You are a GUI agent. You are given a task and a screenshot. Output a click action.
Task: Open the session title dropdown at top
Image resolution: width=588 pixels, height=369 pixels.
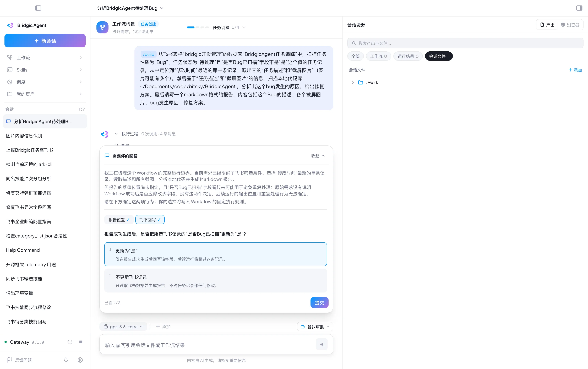point(130,8)
